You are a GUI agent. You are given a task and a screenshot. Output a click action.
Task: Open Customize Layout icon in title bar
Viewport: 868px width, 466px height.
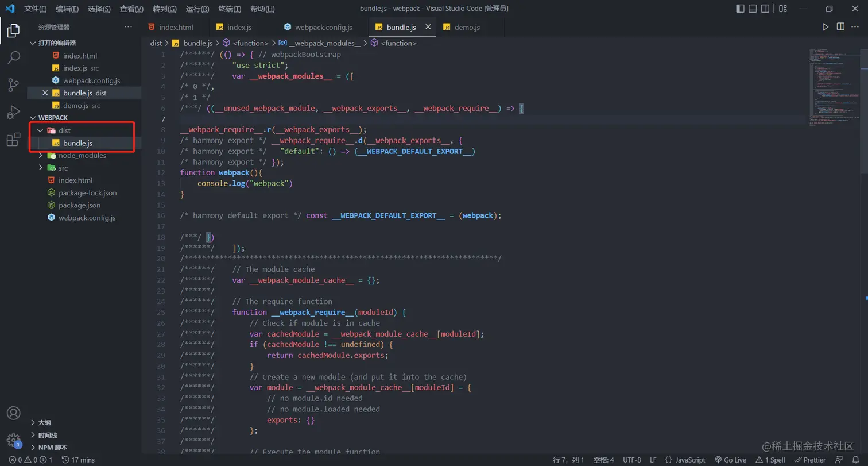[782, 9]
